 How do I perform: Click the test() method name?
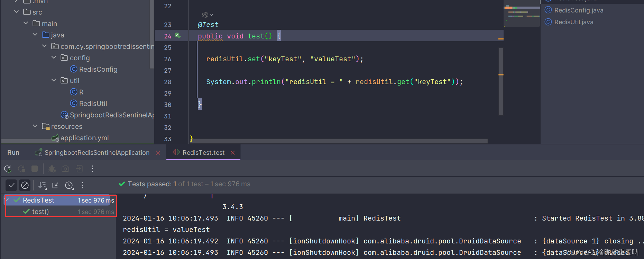point(256,36)
